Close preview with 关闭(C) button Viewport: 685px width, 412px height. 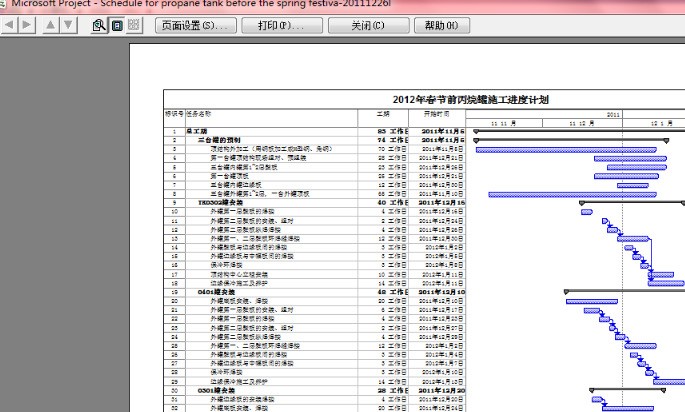pyautogui.click(x=368, y=25)
